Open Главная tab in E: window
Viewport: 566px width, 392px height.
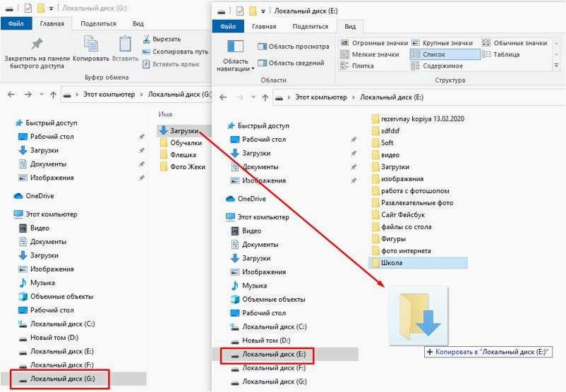tap(264, 27)
